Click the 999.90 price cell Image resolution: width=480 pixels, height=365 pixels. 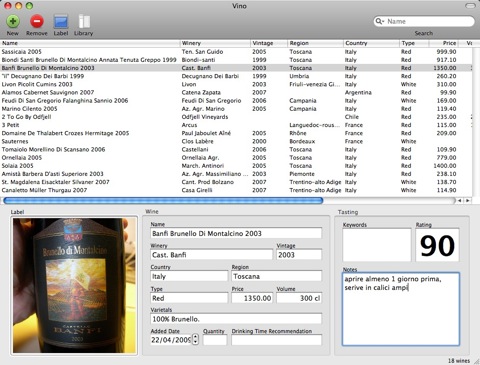[x=446, y=52]
